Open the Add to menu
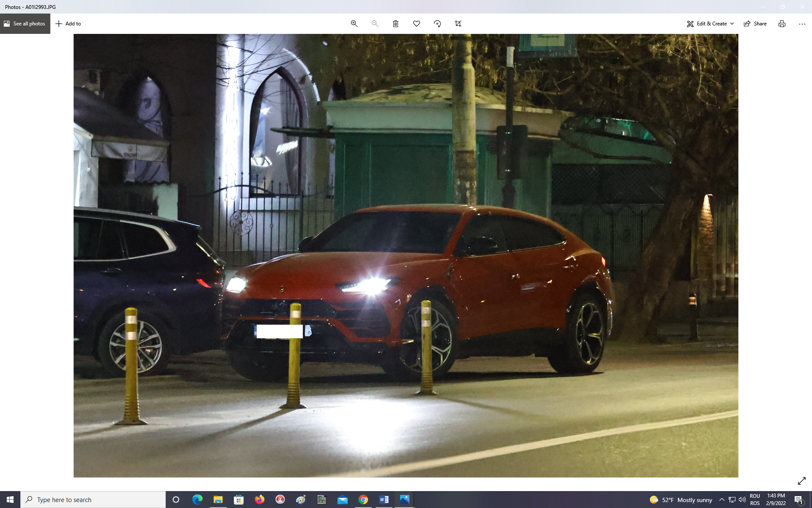Screen dimensions: 812x508 click(68, 24)
